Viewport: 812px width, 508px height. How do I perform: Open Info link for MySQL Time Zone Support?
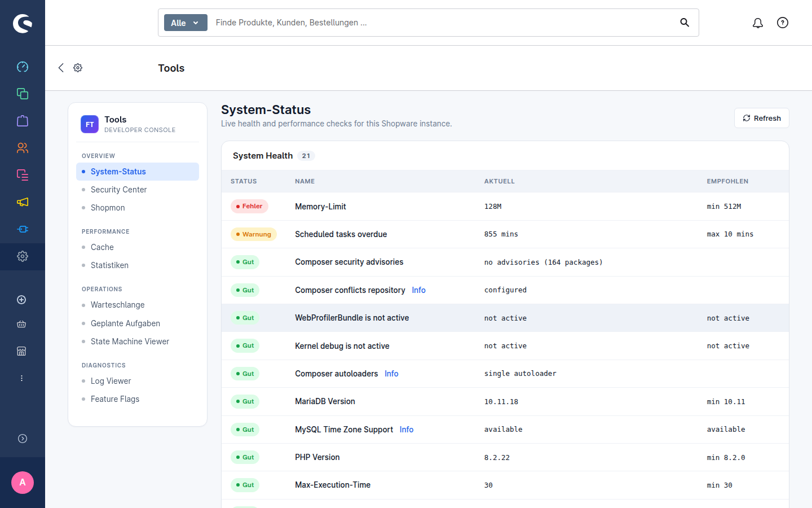[407, 430]
